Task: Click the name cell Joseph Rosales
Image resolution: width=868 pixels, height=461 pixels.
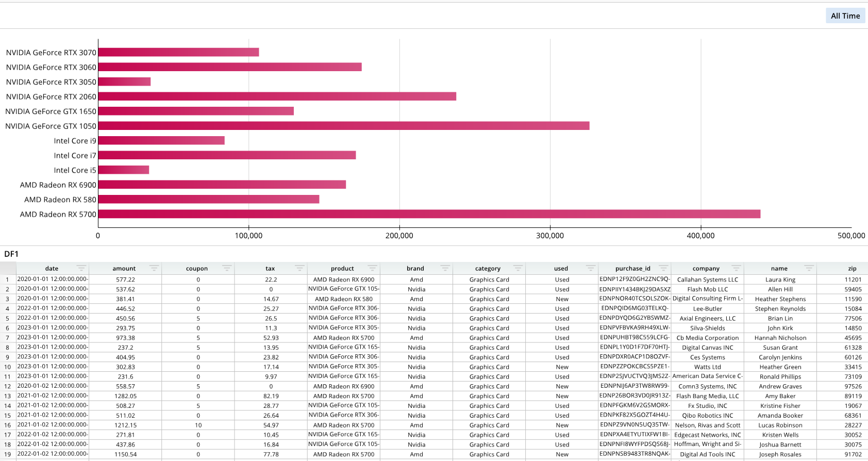Action: (x=780, y=454)
